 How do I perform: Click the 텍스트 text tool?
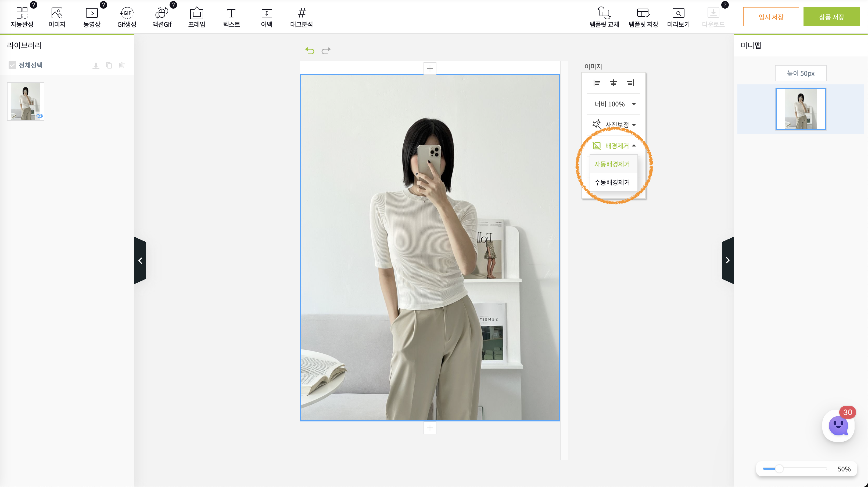pos(231,13)
